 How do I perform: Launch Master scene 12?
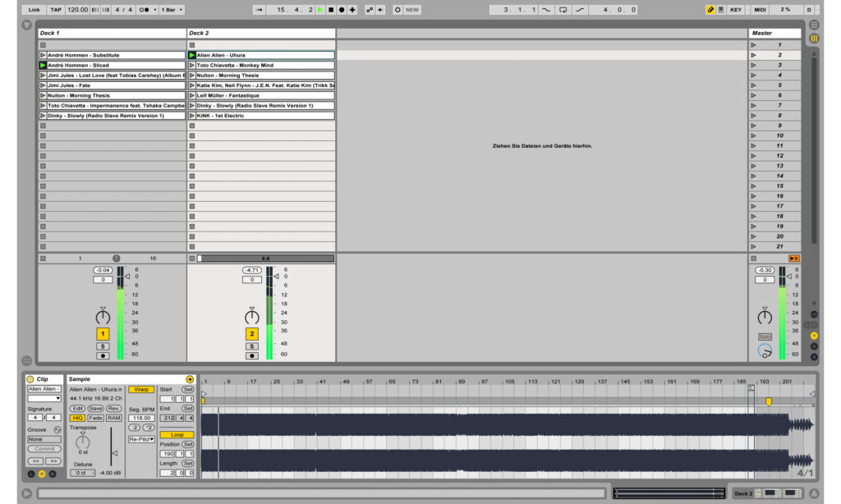(x=754, y=156)
